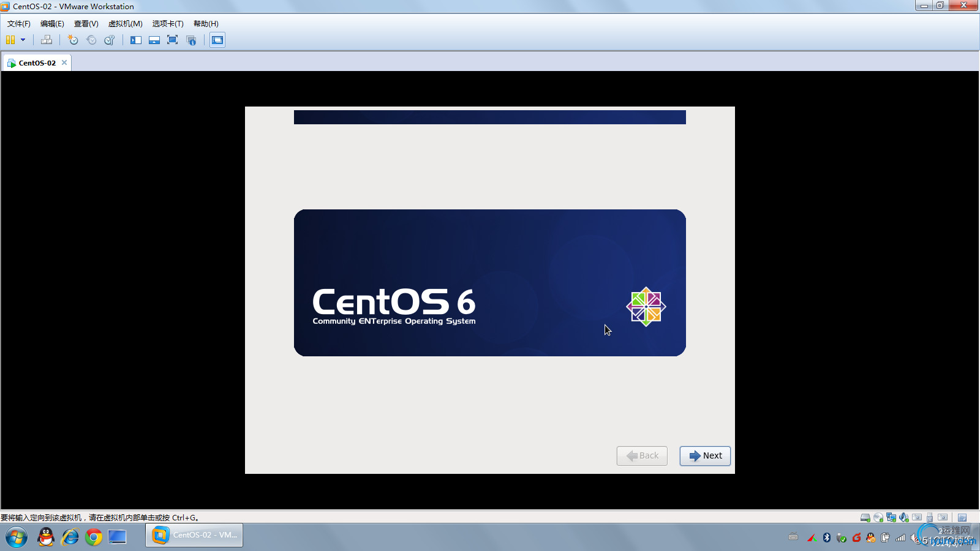Screen dimensions: 980x551
Task: Click the on-screen keyboard tray icon
Action: click(793, 537)
